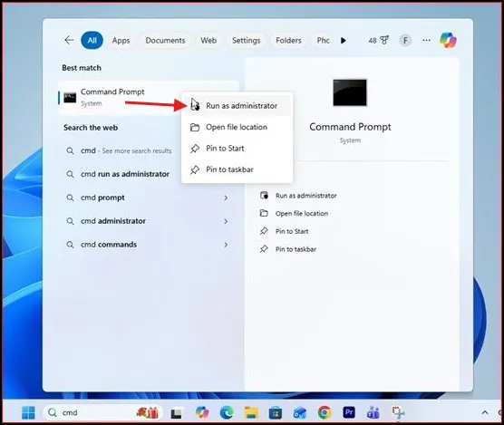Open Microsoft Store from the taskbar
This screenshot has height=425, width=504.
click(x=276, y=413)
